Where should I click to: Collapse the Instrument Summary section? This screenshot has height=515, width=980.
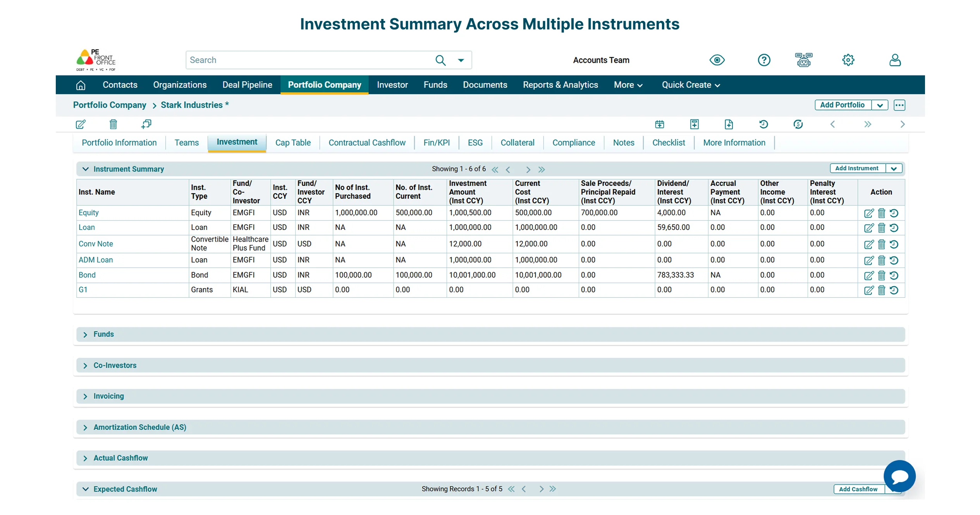click(x=86, y=169)
